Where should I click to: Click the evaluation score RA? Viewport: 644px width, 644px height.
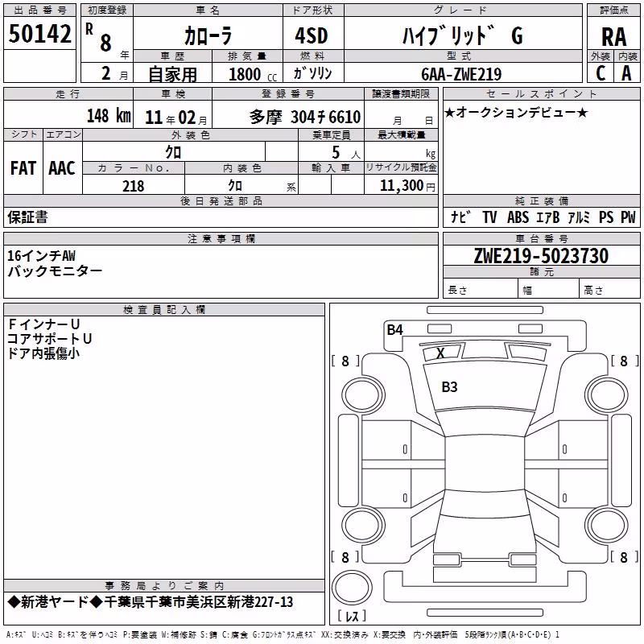[x=613, y=37]
